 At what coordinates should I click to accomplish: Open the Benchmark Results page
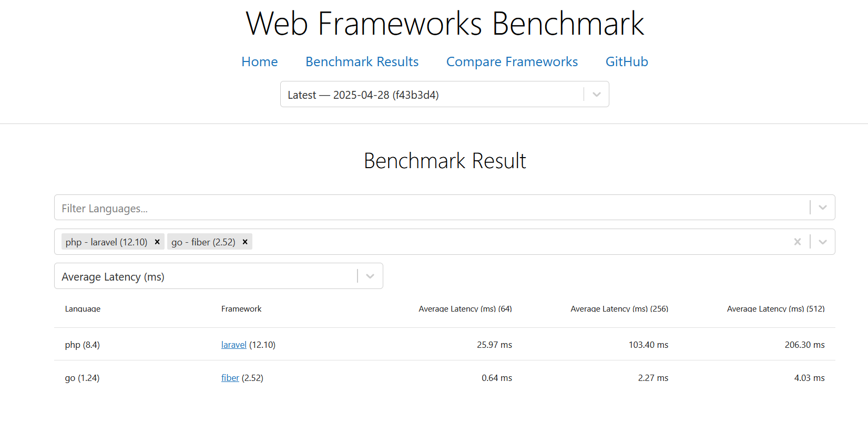(x=362, y=62)
